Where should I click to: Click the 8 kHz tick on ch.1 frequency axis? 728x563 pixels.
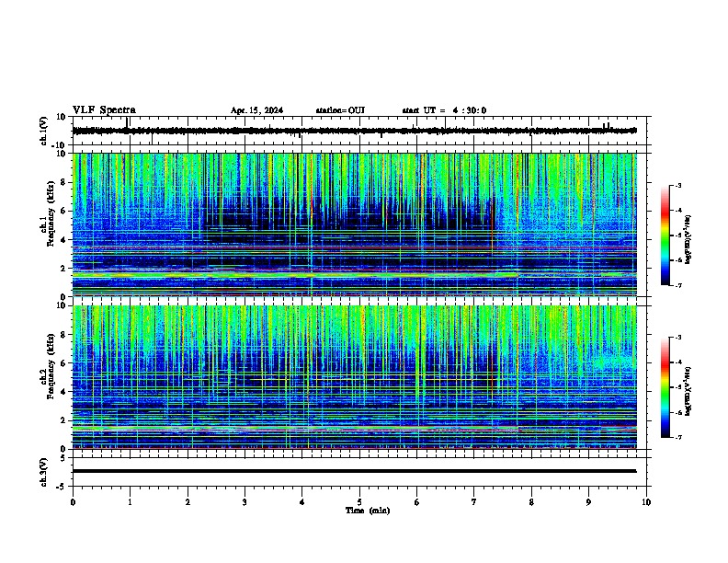63,182
